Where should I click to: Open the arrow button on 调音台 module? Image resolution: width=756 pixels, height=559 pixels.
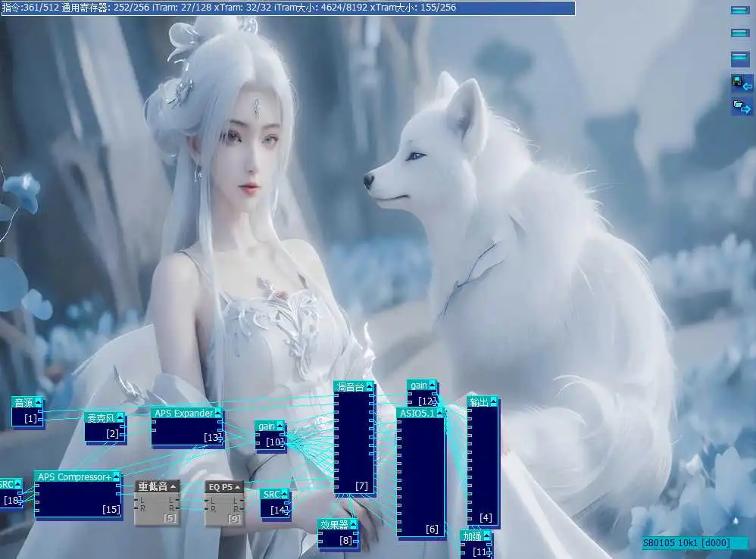click(370, 386)
